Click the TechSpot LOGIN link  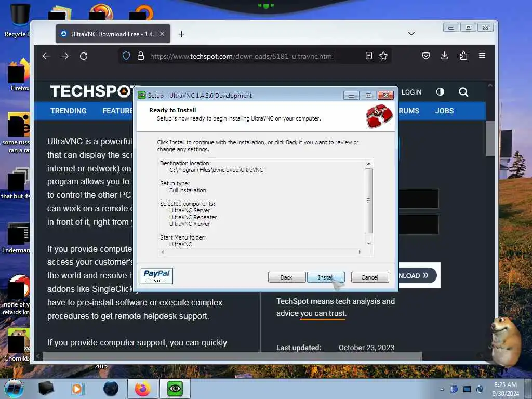411,92
